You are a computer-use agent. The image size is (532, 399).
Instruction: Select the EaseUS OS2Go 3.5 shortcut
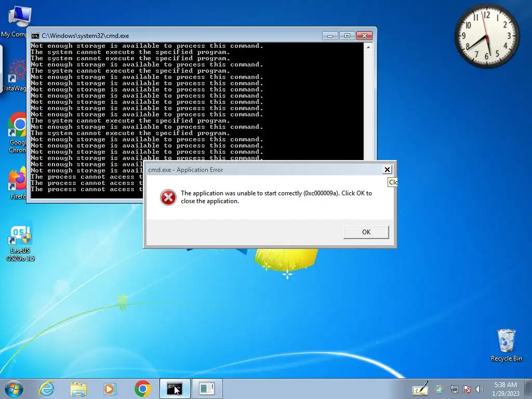(x=20, y=244)
